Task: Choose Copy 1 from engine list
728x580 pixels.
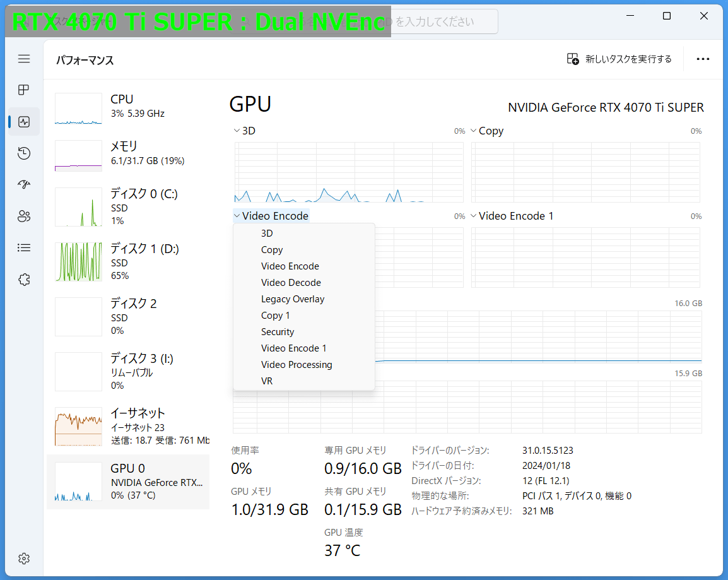Action: (303, 316)
